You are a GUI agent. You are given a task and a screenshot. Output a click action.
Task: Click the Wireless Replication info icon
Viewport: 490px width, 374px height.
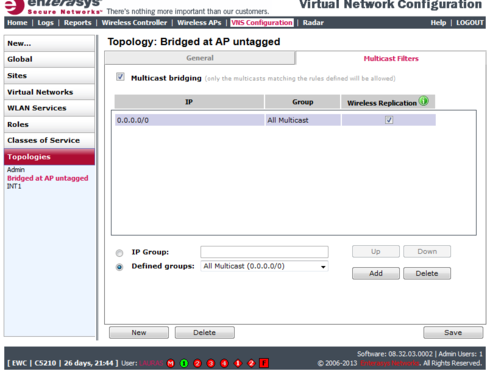coord(423,101)
